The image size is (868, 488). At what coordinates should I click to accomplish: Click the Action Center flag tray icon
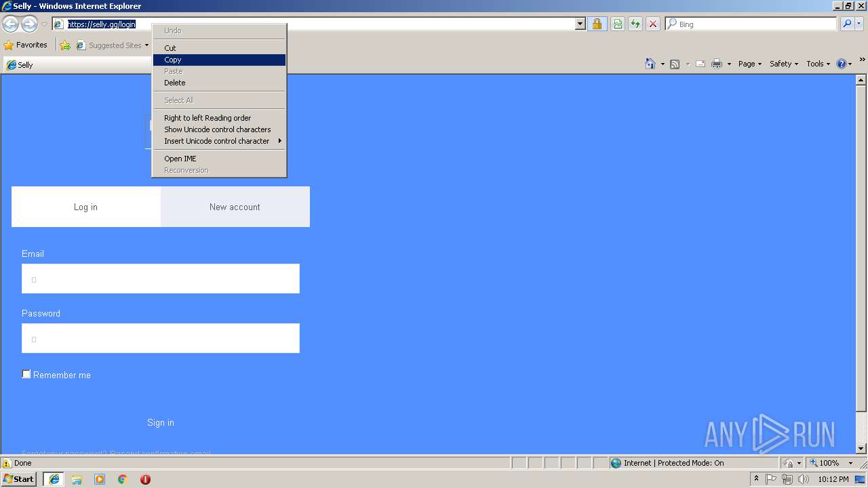(771, 479)
